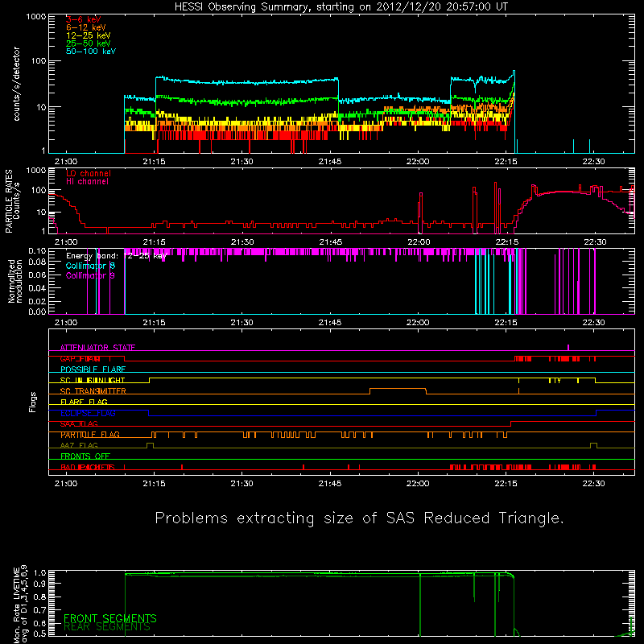The height and width of the screenshot is (644, 644).
Task: Click the PARTICLE RATES axis title
Action: click(x=9, y=201)
